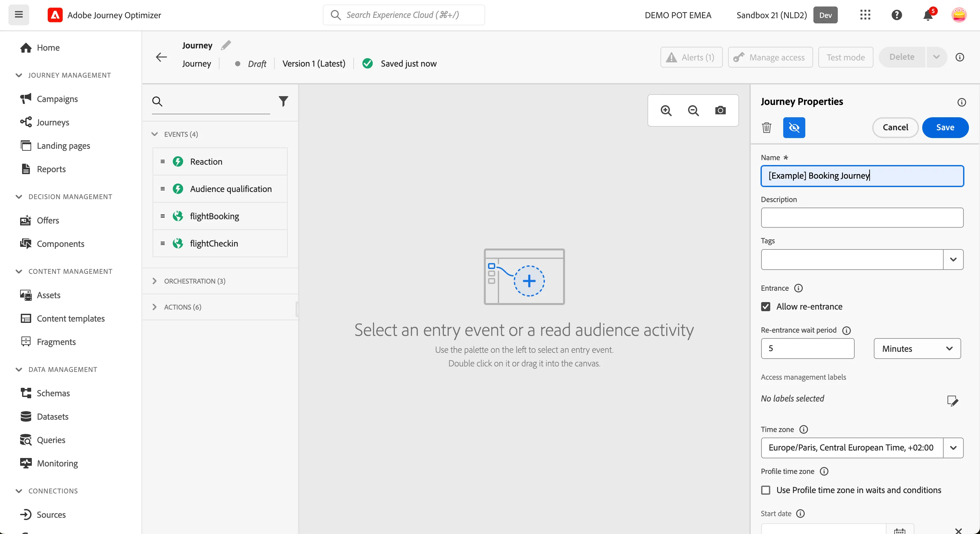Toggle the hide technical details eye button

coord(794,128)
